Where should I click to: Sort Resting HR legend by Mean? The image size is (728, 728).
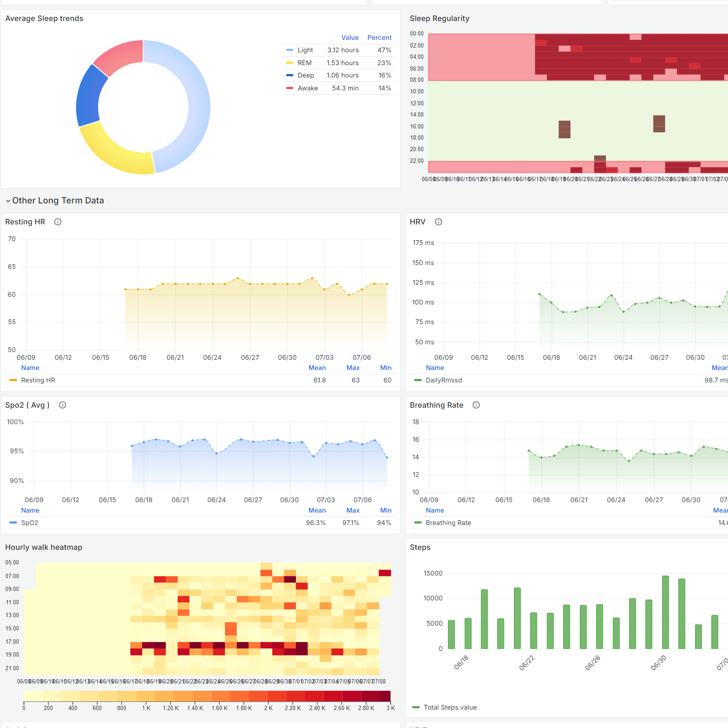(317, 367)
